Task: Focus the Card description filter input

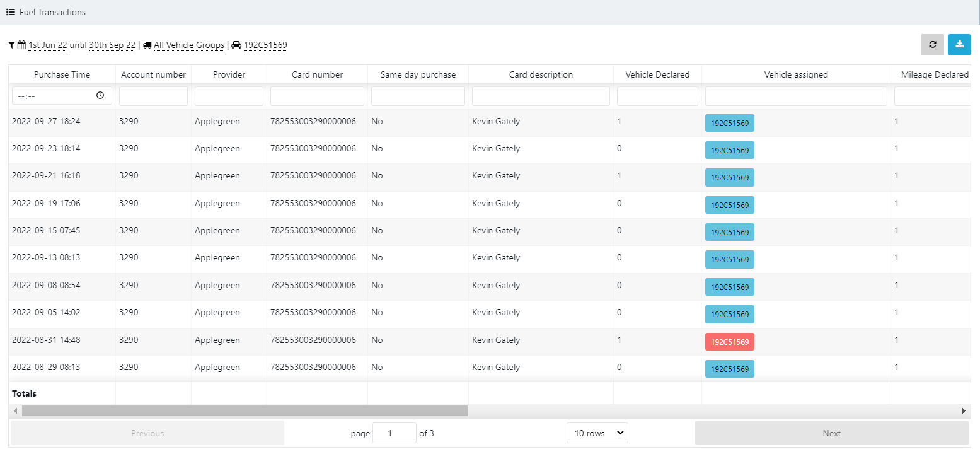Action: (x=541, y=96)
